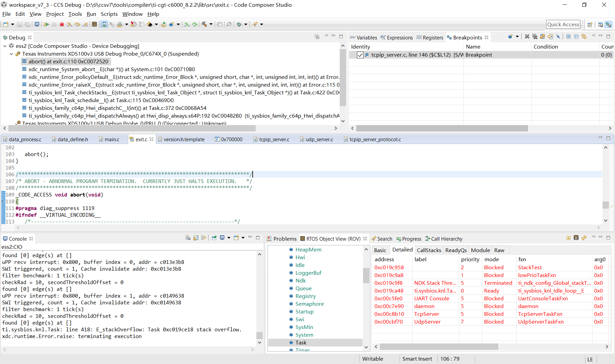Image resolution: width=615 pixels, height=364 pixels.
Task: Collapse the ess2 debug session tree node
Action: pos(5,46)
